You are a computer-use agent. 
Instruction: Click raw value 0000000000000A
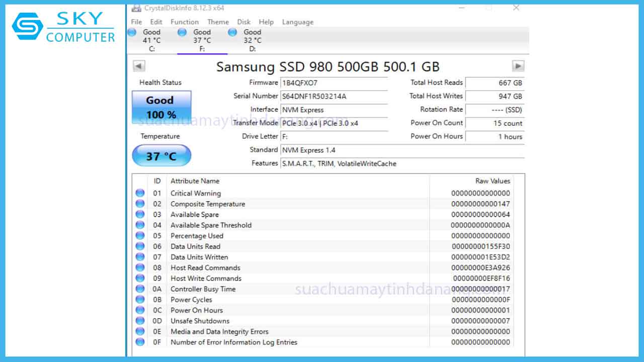[480, 225]
